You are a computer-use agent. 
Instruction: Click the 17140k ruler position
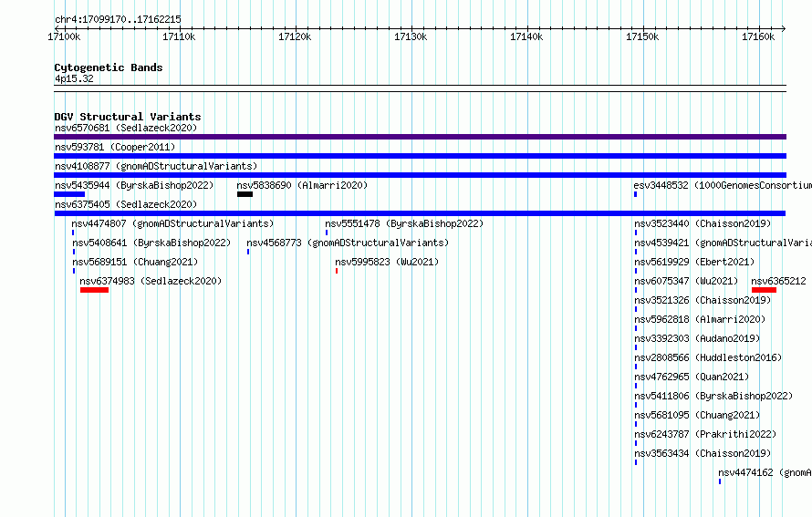[526, 36]
